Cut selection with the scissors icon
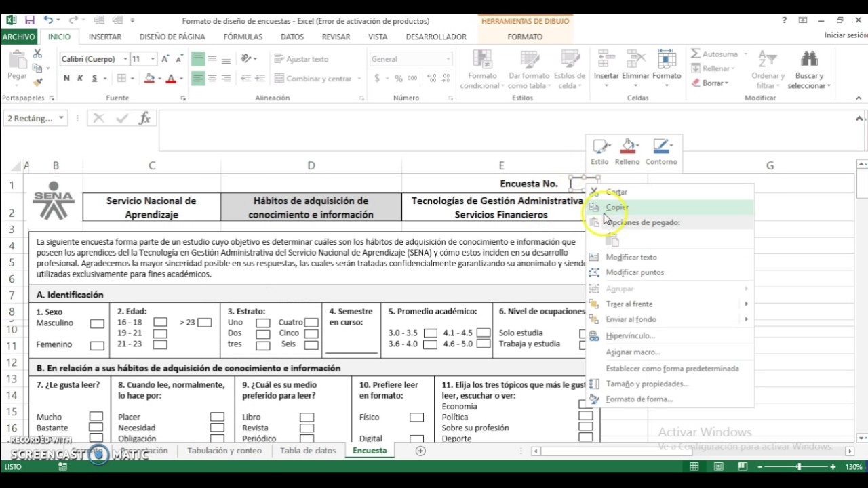868x488 pixels. (x=37, y=54)
